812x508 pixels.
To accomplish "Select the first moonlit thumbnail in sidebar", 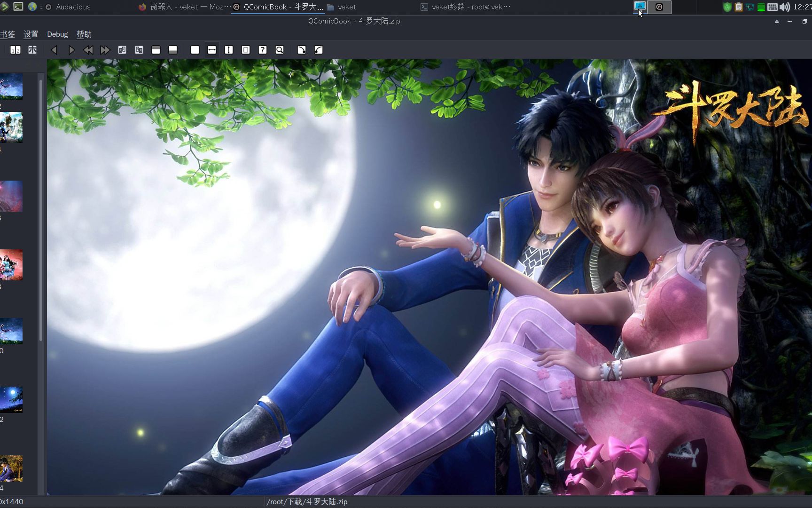I will [x=11, y=86].
